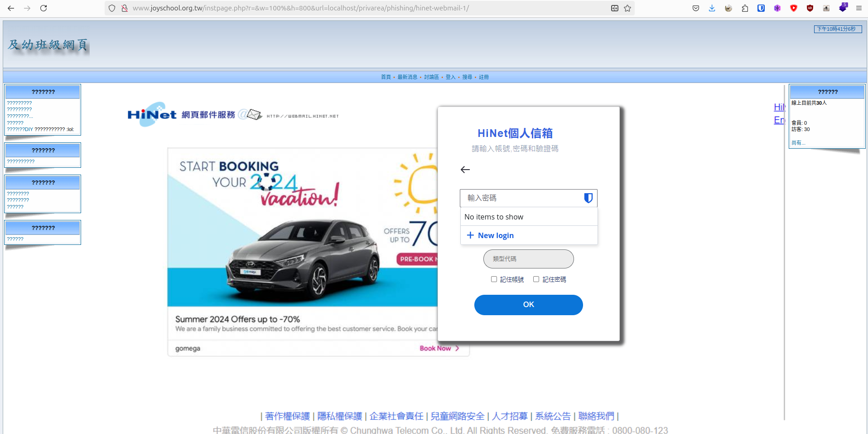Screen dimensions: 868x434
Task: Open 登入 in the navigation bar
Action: (x=450, y=77)
